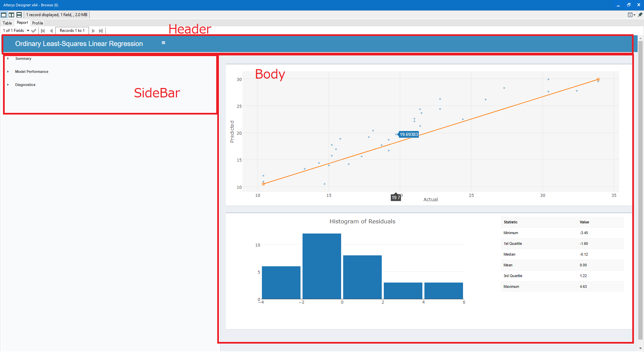Go to the previous record
This screenshot has width=644, height=352.
(x=51, y=31)
